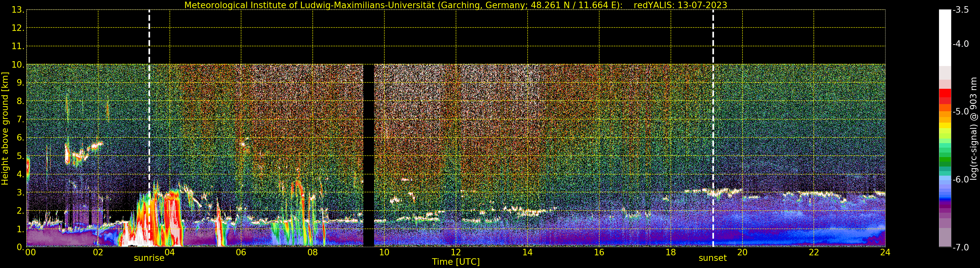The image size is (980, 268).
Task: Click the 13. tick on the height axis
Action: pyautogui.click(x=18, y=10)
